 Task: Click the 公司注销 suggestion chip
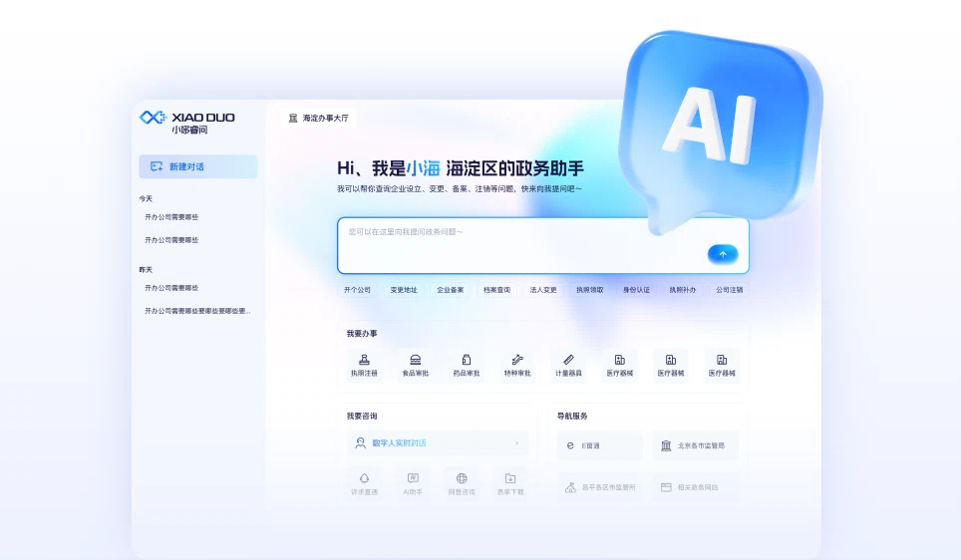tap(729, 290)
